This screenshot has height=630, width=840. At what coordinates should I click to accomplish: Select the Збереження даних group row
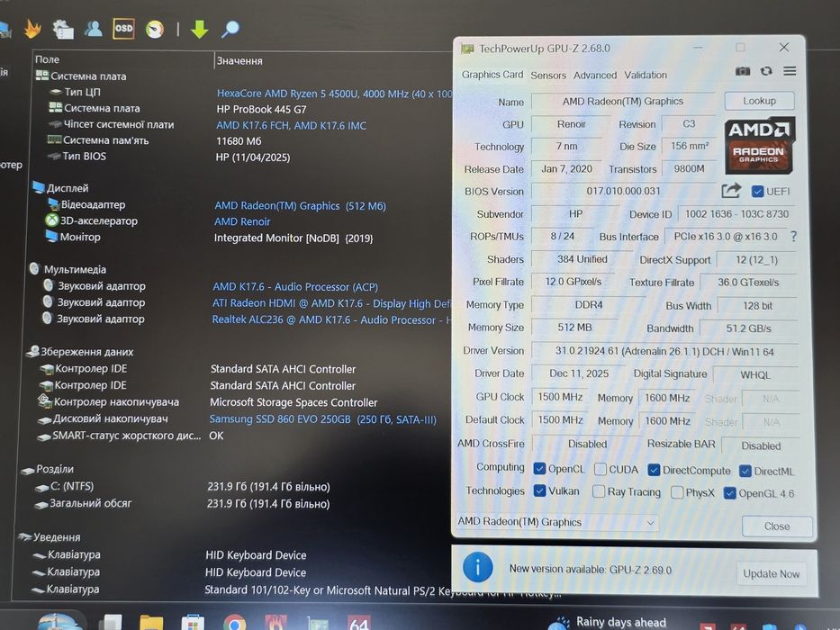(80, 351)
